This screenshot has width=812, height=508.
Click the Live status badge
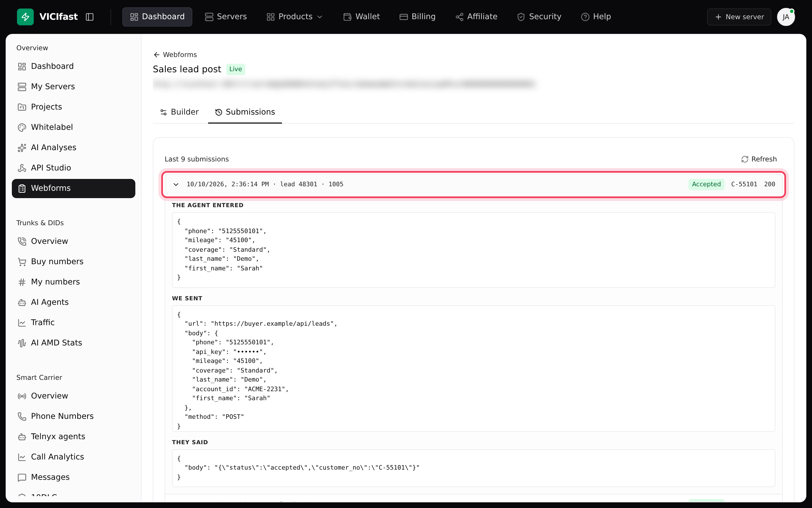click(235, 69)
